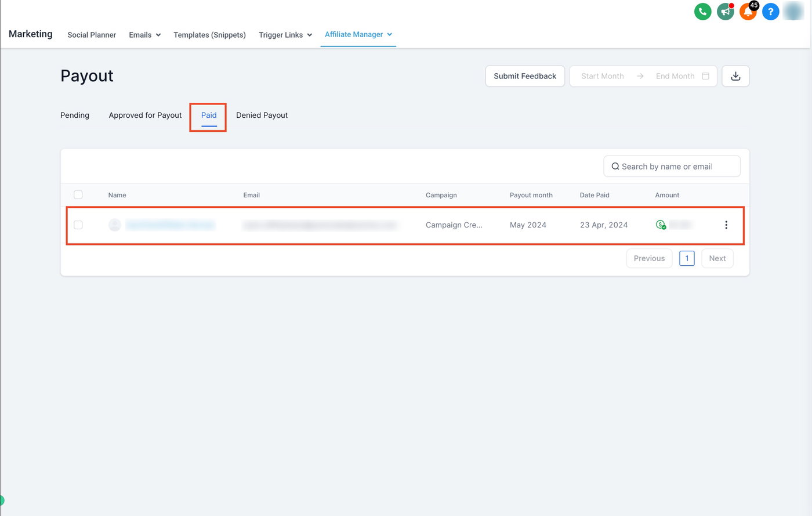Click the green phone call icon
This screenshot has height=516, width=812.
[702, 12]
